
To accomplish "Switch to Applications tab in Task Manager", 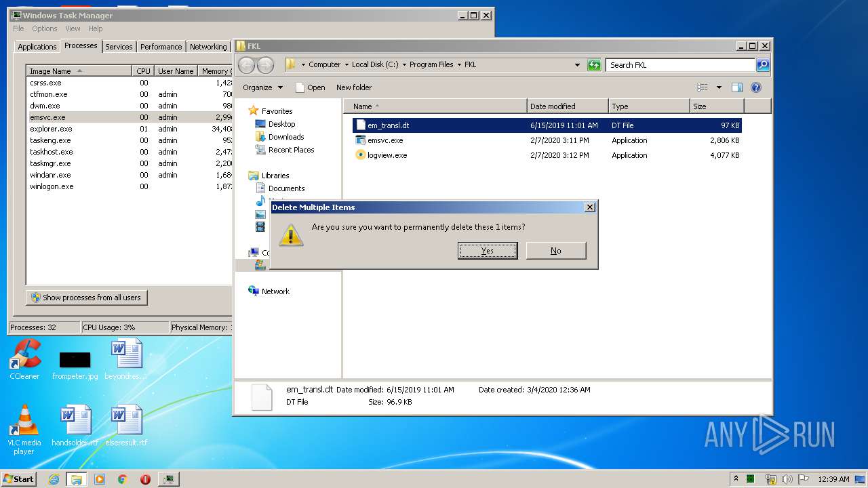I will 37,47.
